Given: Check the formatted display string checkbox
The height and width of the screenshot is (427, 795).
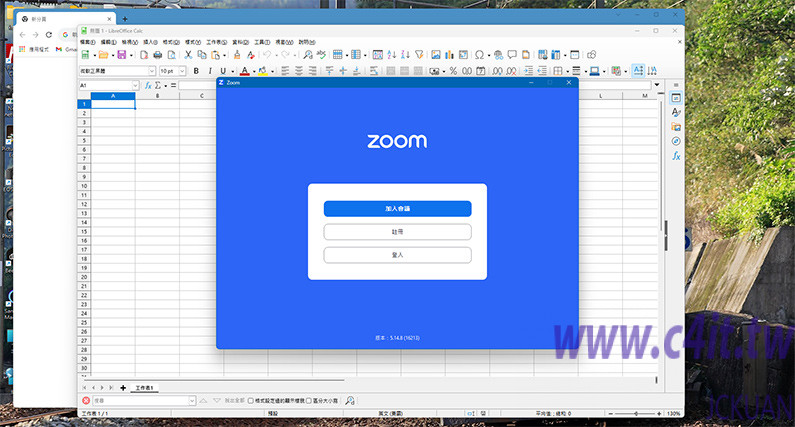Looking at the screenshot, I should click(x=250, y=401).
